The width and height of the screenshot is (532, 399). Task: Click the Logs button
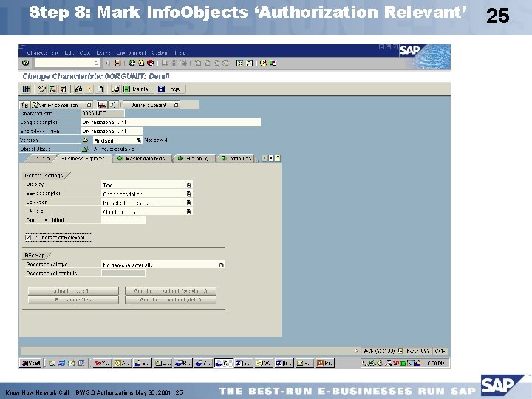pos(171,89)
